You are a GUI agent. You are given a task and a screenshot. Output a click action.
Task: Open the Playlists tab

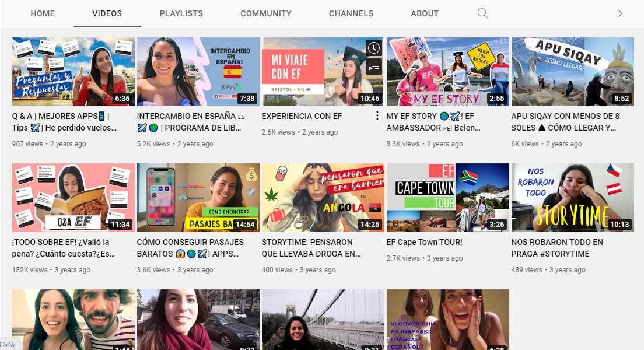181,13
